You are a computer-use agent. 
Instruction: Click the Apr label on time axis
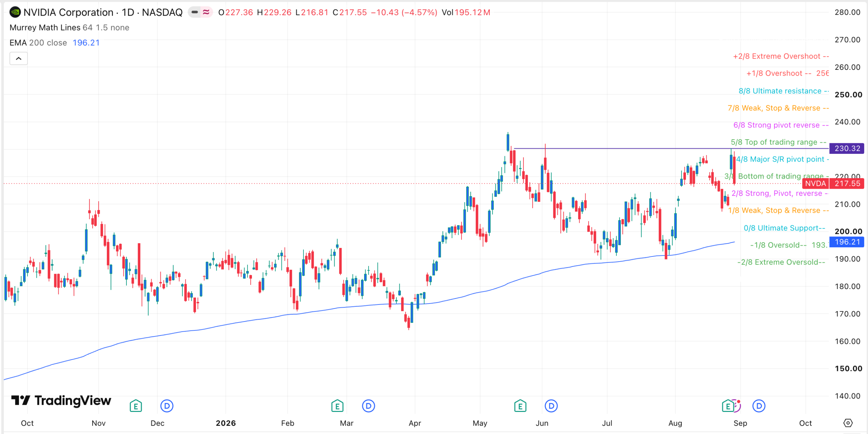(415, 423)
